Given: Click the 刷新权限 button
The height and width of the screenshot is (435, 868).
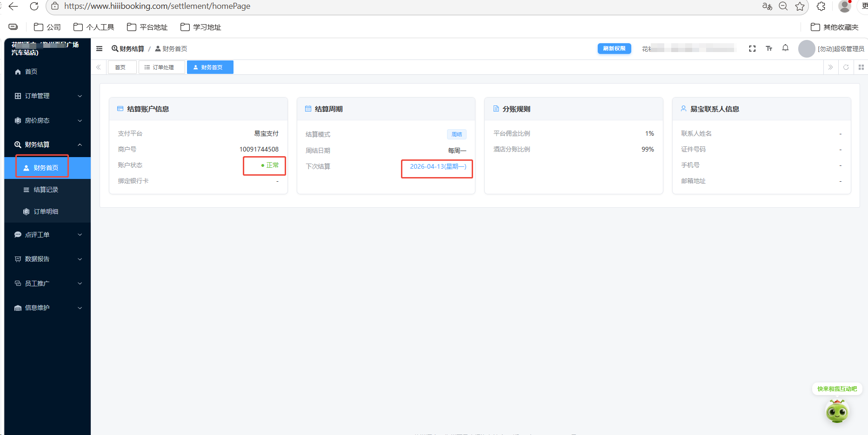Looking at the screenshot, I should (614, 49).
